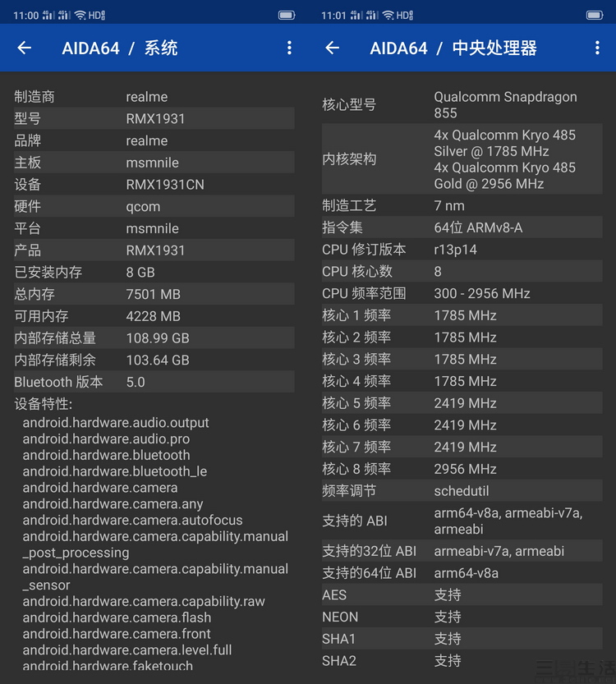Select the CPU 核心数 8 row
Viewport: 616px width, 684px height.
(462, 271)
